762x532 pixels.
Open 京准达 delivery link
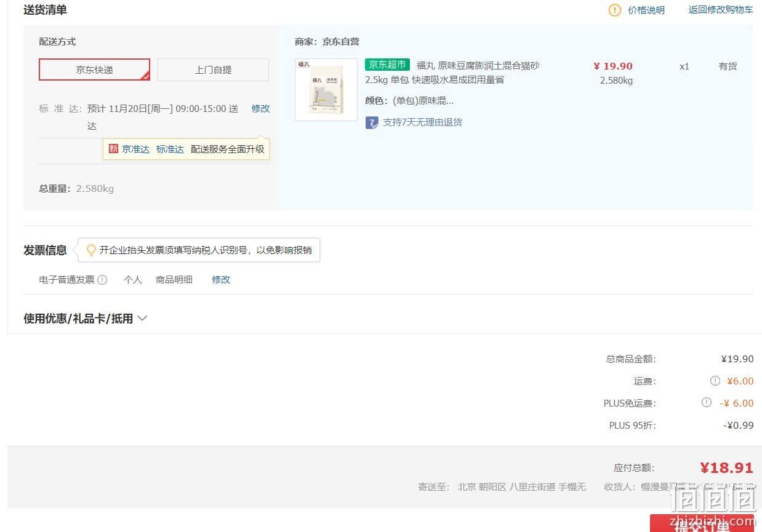pos(135,149)
